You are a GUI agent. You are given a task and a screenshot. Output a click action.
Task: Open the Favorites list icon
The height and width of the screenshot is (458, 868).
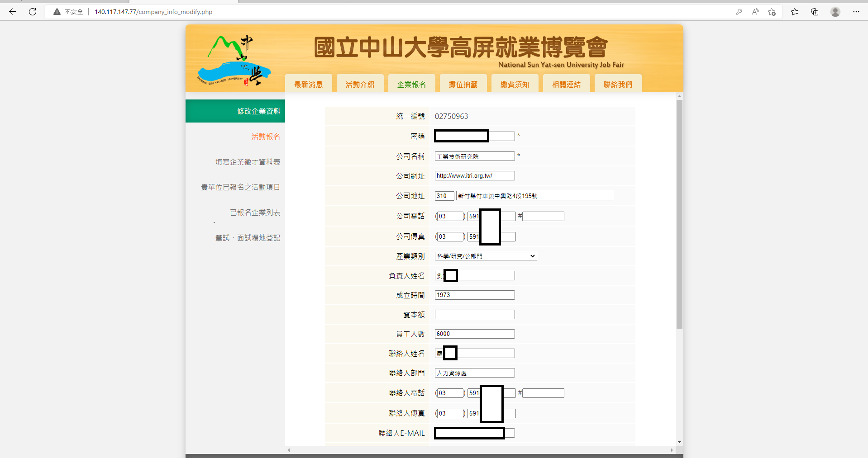tap(795, 12)
